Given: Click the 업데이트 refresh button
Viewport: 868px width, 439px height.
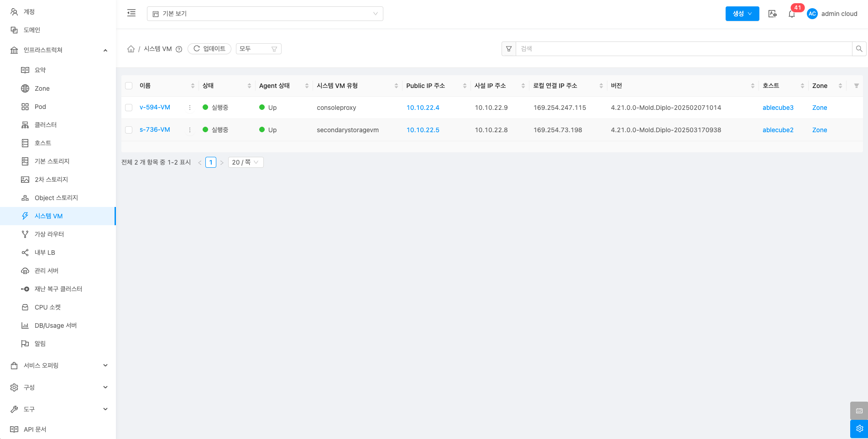Looking at the screenshot, I should click(x=209, y=49).
